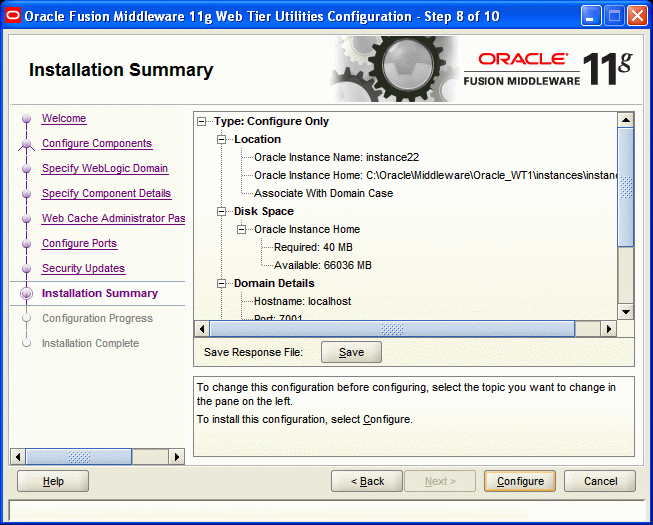Click the steps pane horizontal scrollbar thumb

pyautogui.click(x=78, y=457)
